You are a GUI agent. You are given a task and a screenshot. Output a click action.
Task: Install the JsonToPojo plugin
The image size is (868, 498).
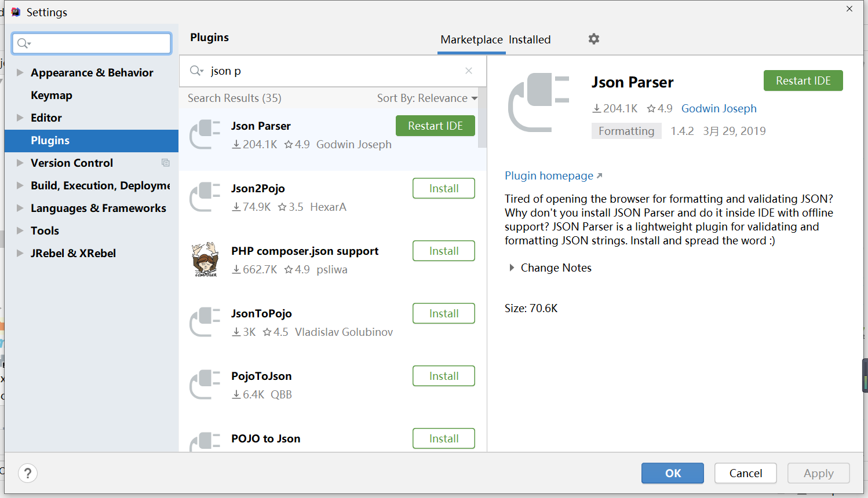tap(444, 313)
